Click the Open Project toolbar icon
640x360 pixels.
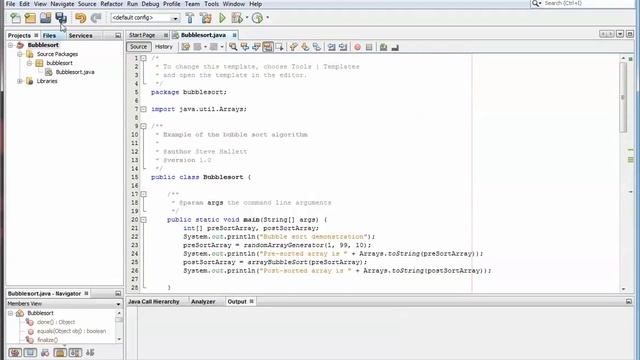(x=45, y=18)
